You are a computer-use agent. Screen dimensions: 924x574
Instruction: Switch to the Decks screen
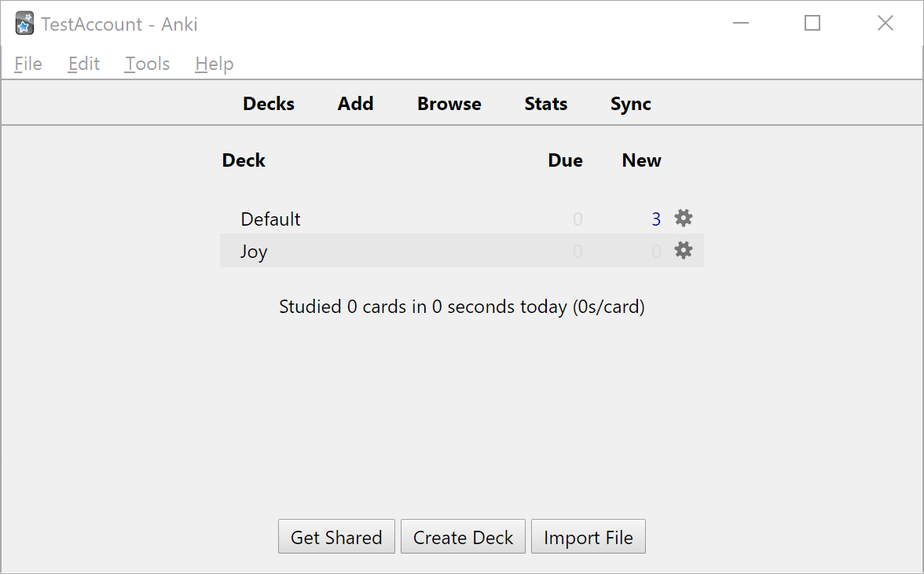pyautogui.click(x=268, y=103)
